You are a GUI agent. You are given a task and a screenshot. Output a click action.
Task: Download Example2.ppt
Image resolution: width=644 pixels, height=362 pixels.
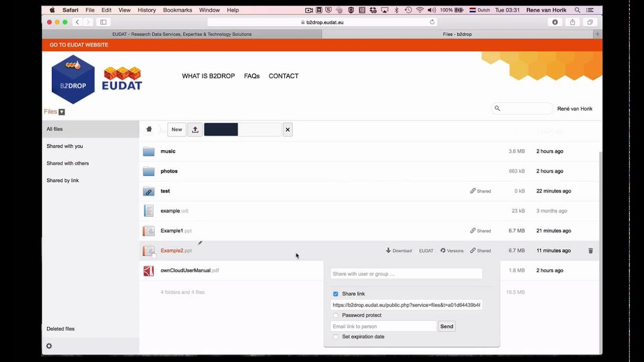click(x=399, y=250)
